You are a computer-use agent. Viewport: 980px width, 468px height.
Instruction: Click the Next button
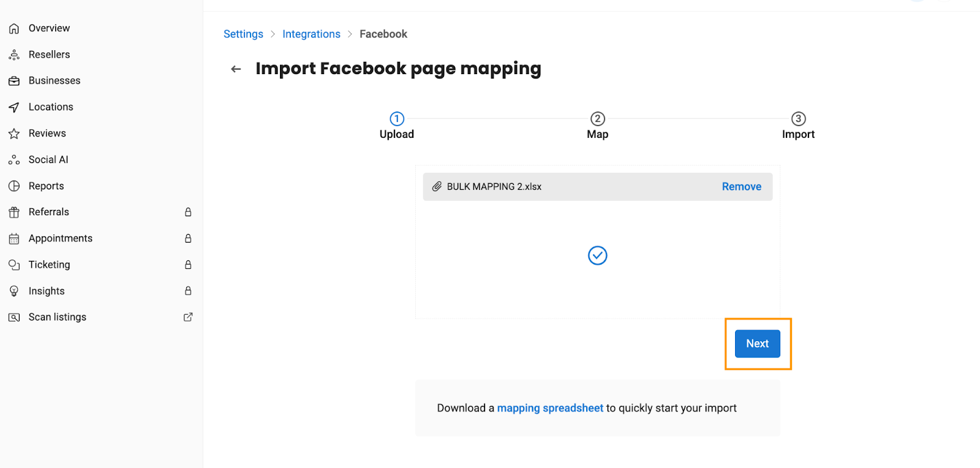tap(758, 344)
